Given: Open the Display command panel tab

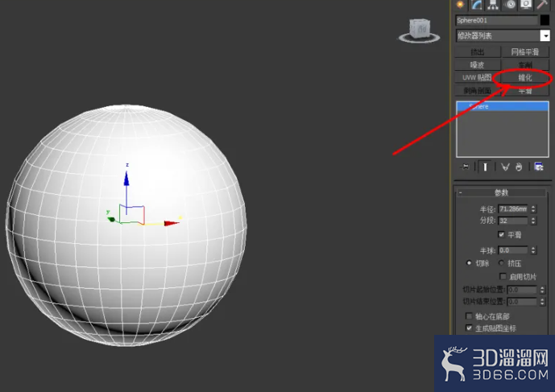Looking at the screenshot, I should (x=526, y=4).
